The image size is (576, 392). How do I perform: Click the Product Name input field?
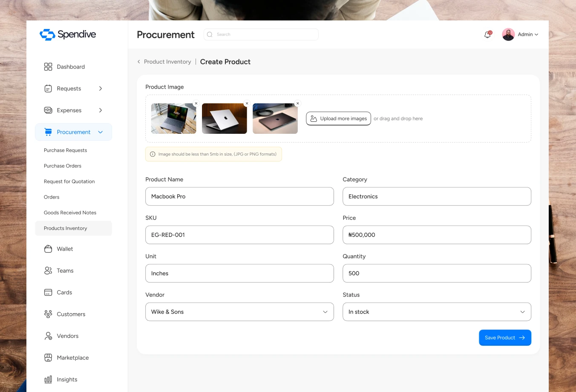click(x=239, y=196)
